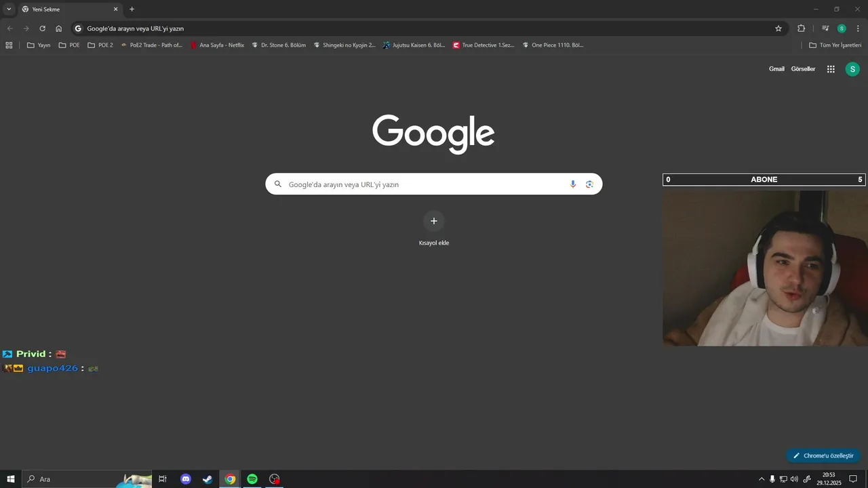Add a shortcut with Kısayol ekle
This screenshot has height=488, width=868.
pos(434,228)
